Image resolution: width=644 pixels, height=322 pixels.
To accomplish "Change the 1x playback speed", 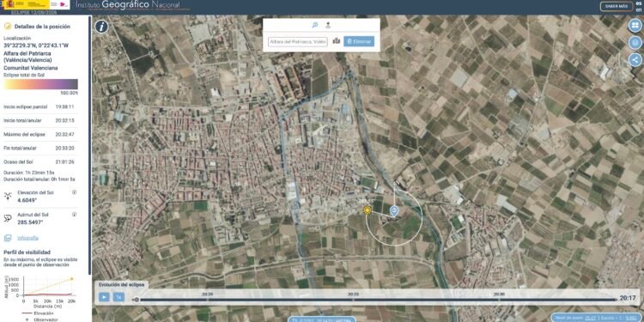I will pyautogui.click(x=118, y=297).
